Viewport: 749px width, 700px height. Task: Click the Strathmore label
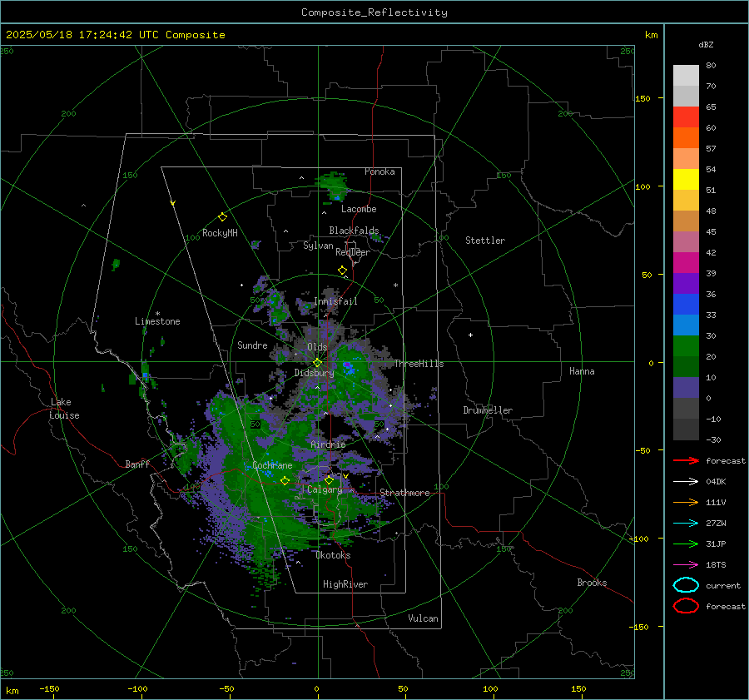[404, 493]
